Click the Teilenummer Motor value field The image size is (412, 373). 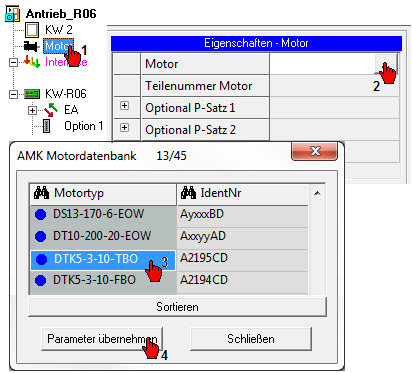point(334,86)
